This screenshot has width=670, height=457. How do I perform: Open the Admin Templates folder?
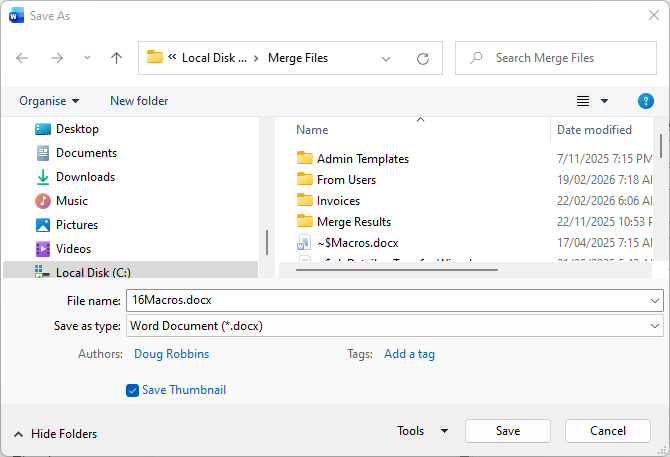pyautogui.click(x=363, y=159)
